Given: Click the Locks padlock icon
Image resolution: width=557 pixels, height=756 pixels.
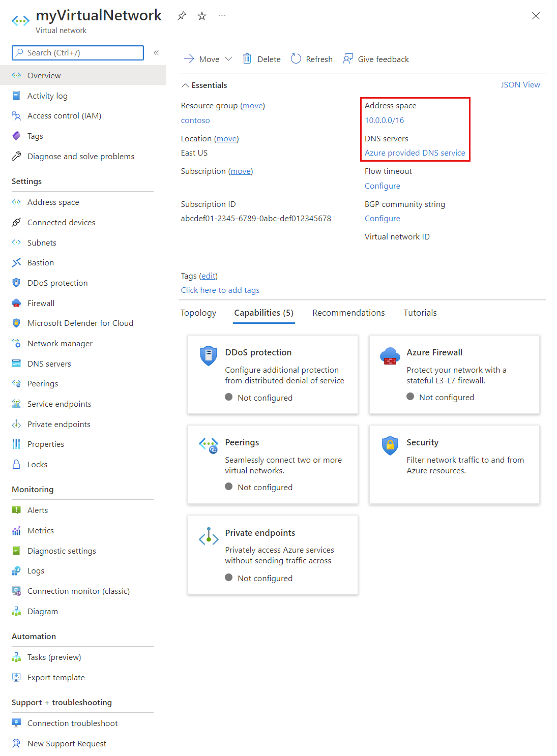Looking at the screenshot, I should 16,465.
